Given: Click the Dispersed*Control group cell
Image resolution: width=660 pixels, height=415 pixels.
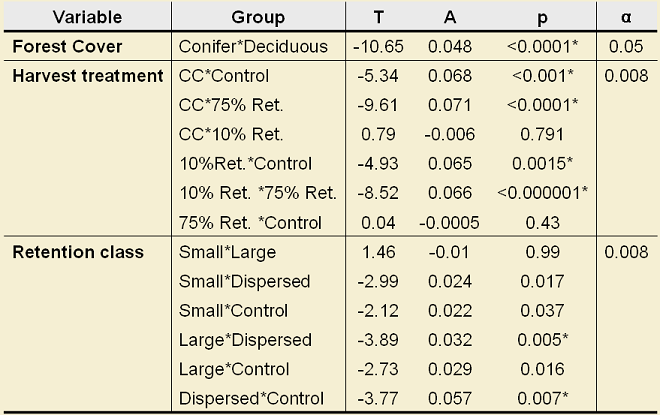Looking at the screenshot, I should click(252, 398).
